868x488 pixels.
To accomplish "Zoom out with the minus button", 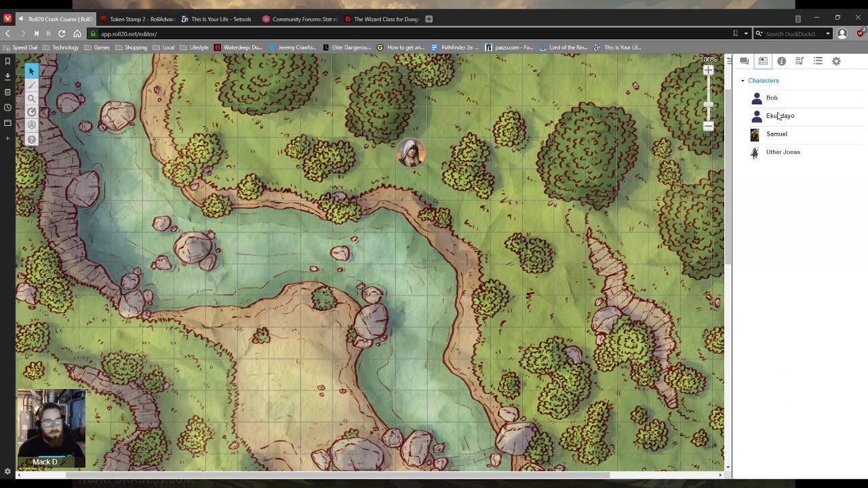I will 708,126.
